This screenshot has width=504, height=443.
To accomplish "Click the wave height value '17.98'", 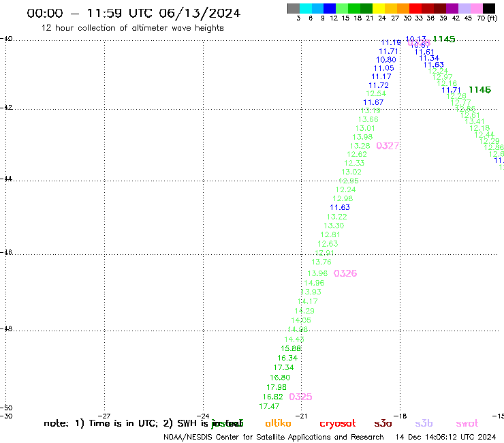I will 277,387.
